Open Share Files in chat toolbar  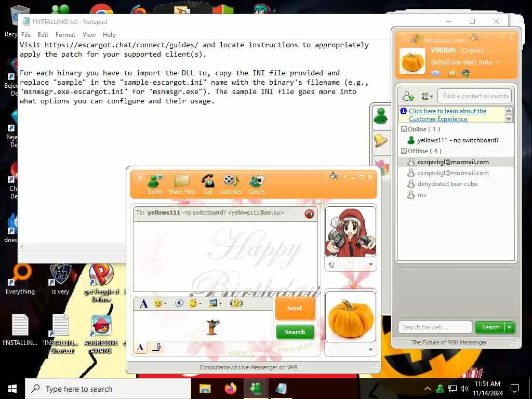[x=182, y=184]
